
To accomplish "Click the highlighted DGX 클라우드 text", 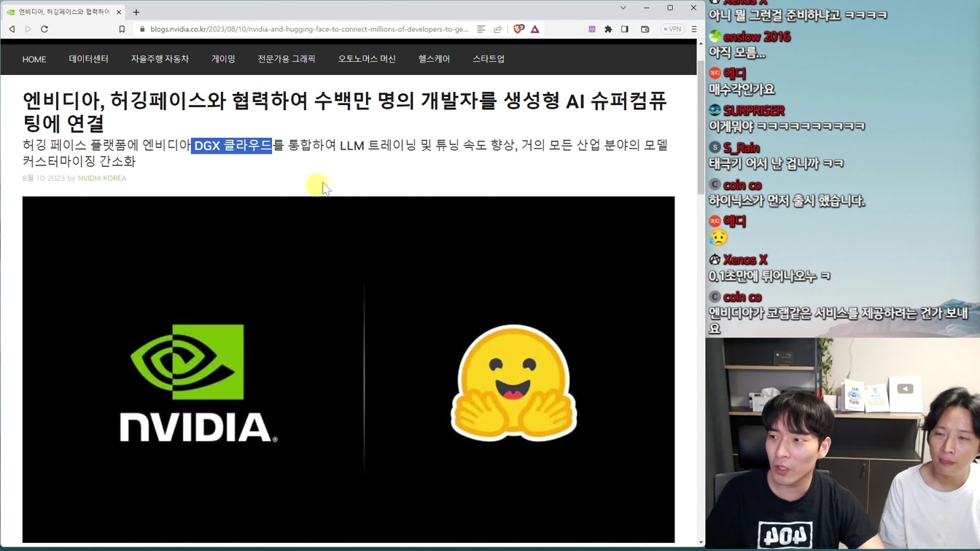I will pyautogui.click(x=232, y=146).
